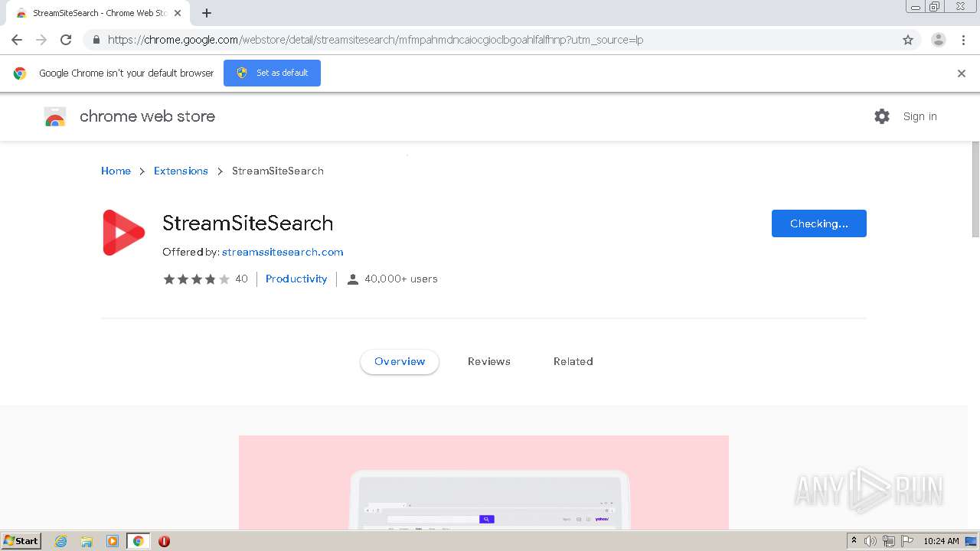Go back to the previous page

17,40
